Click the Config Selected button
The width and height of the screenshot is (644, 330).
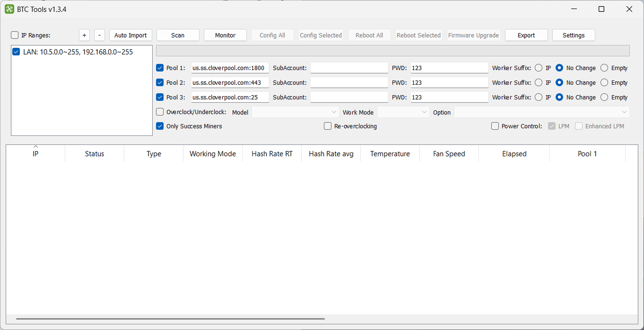(321, 35)
